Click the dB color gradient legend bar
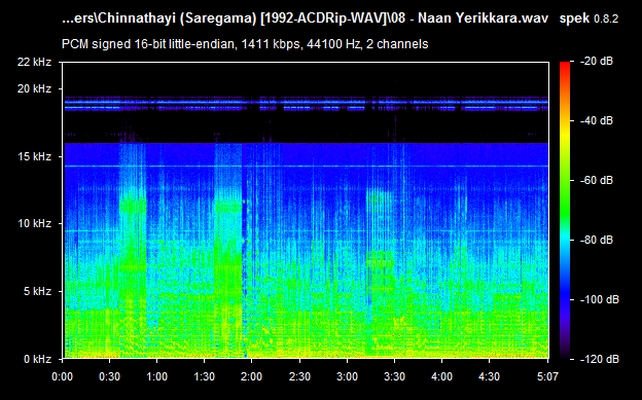The width and height of the screenshot is (642, 400). pyautogui.click(x=565, y=210)
